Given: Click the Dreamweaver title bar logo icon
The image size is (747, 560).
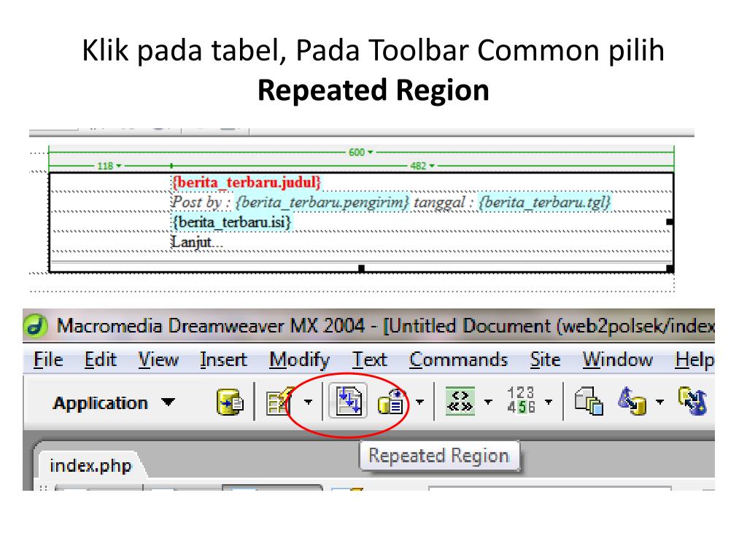Looking at the screenshot, I should click(36, 326).
